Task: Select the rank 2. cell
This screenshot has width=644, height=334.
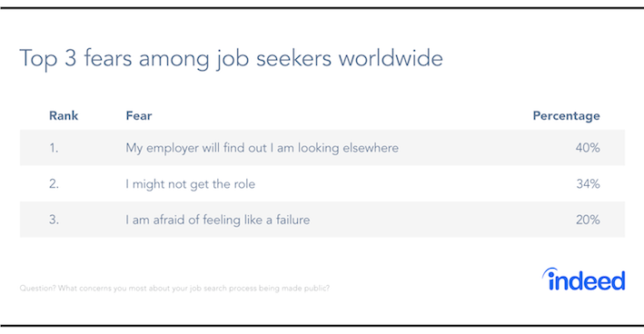Action: coord(54,184)
